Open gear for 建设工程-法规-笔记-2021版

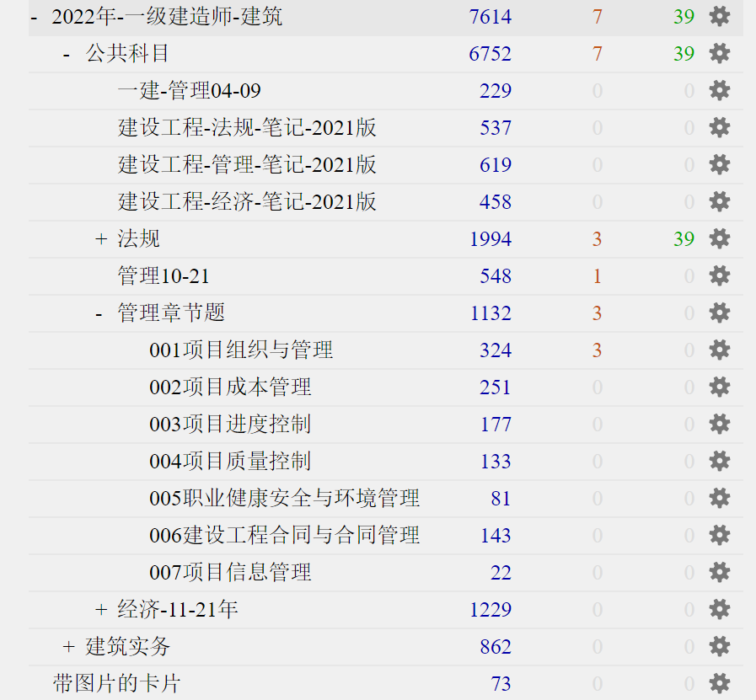coord(720,128)
